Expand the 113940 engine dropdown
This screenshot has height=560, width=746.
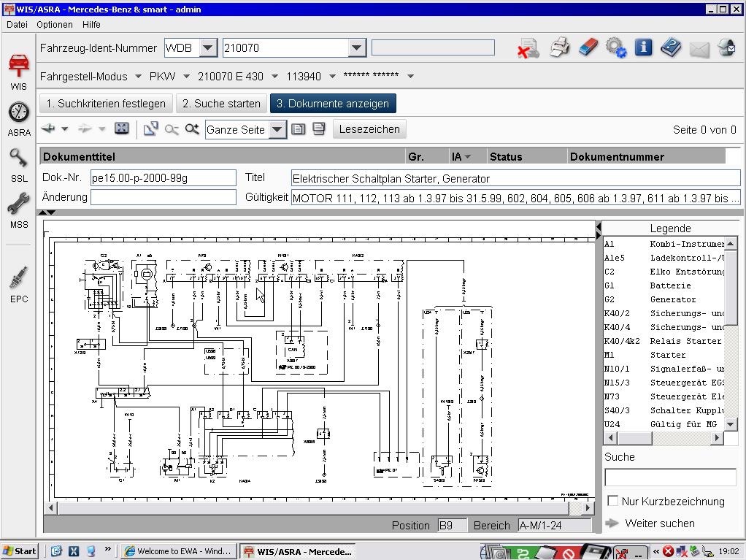click(333, 76)
